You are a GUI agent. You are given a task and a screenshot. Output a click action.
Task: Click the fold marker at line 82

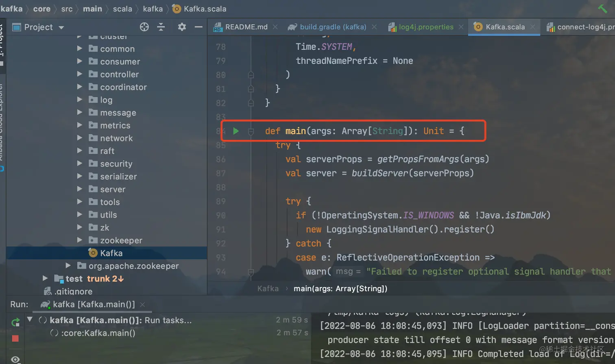(251, 103)
